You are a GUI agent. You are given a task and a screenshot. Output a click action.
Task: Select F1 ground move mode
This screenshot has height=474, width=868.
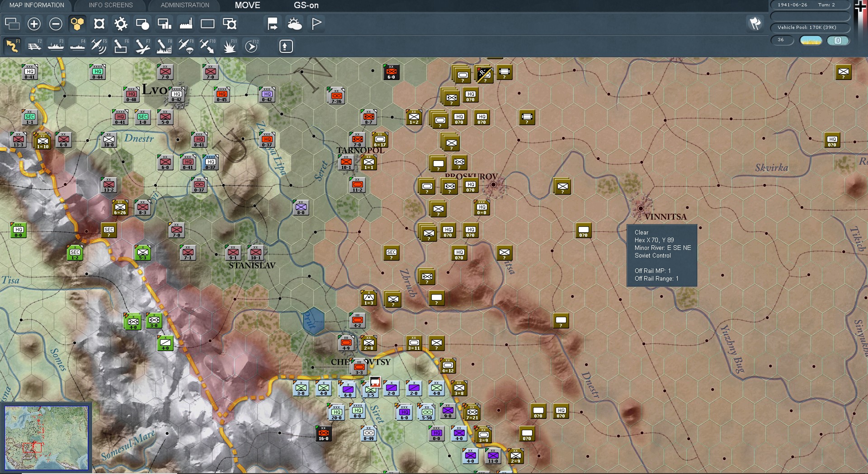(x=12, y=46)
